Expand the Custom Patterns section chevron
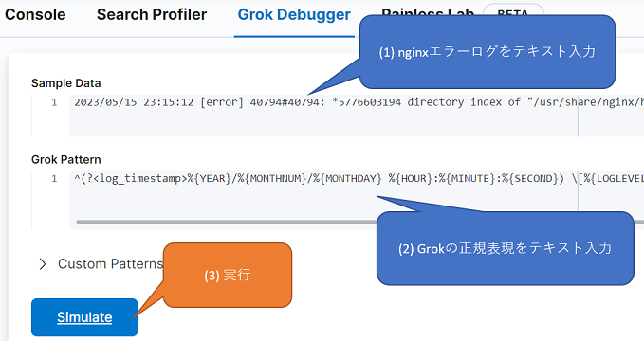This screenshot has width=644, height=341. [43, 264]
